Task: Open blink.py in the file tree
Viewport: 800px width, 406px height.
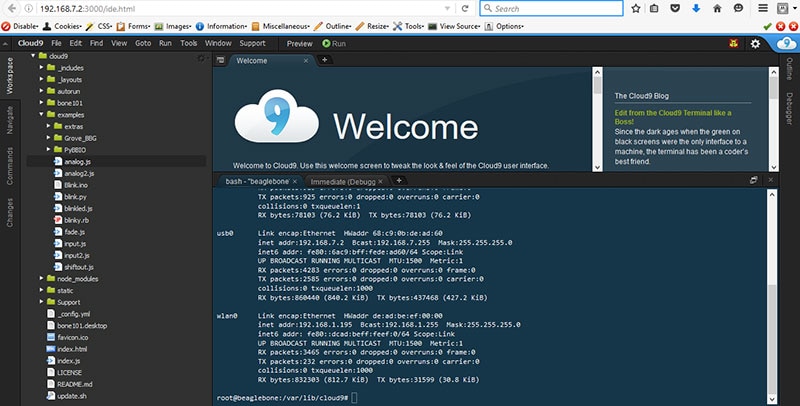Action: (x=74, y=197)
